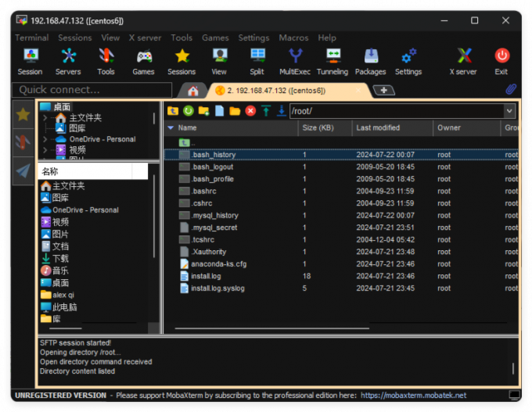
Task: Open the Session toolbar icon
Action: pyautogui.click(x=31, y=62)
